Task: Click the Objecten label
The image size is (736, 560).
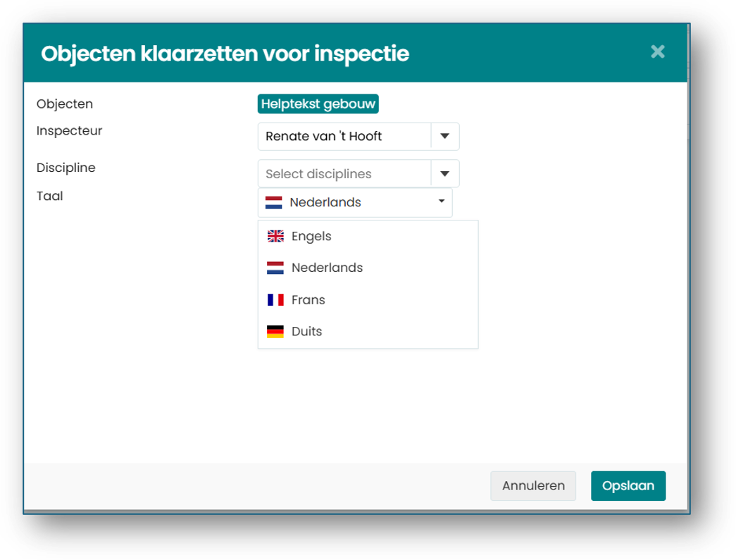Action: coord(65,104)
